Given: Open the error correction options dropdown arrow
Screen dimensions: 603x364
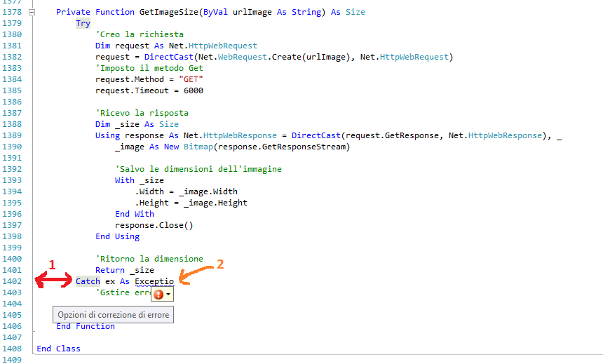Looking at the screenshot, I should tap(168, 295).
